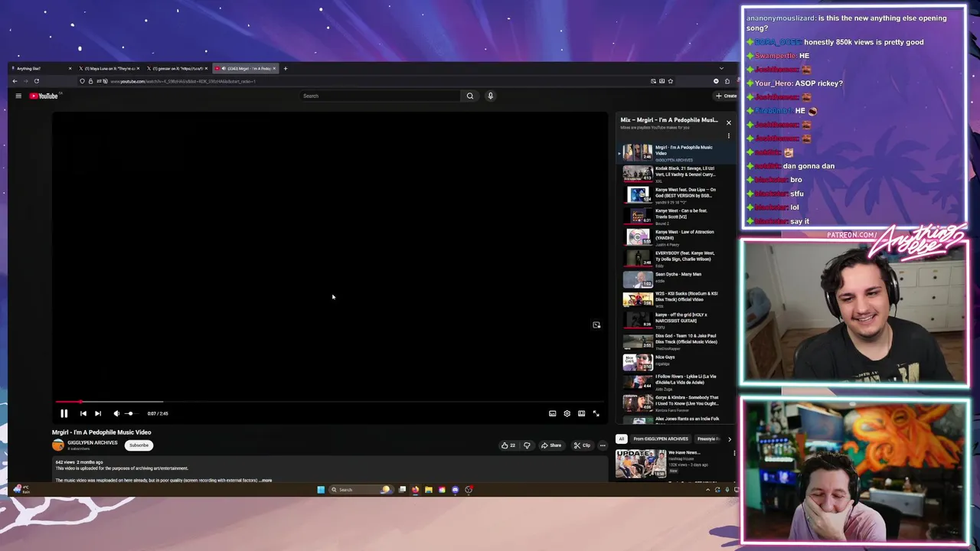Open the Windows Start button
Screen dimensions: 980x551
coord(321,490)
